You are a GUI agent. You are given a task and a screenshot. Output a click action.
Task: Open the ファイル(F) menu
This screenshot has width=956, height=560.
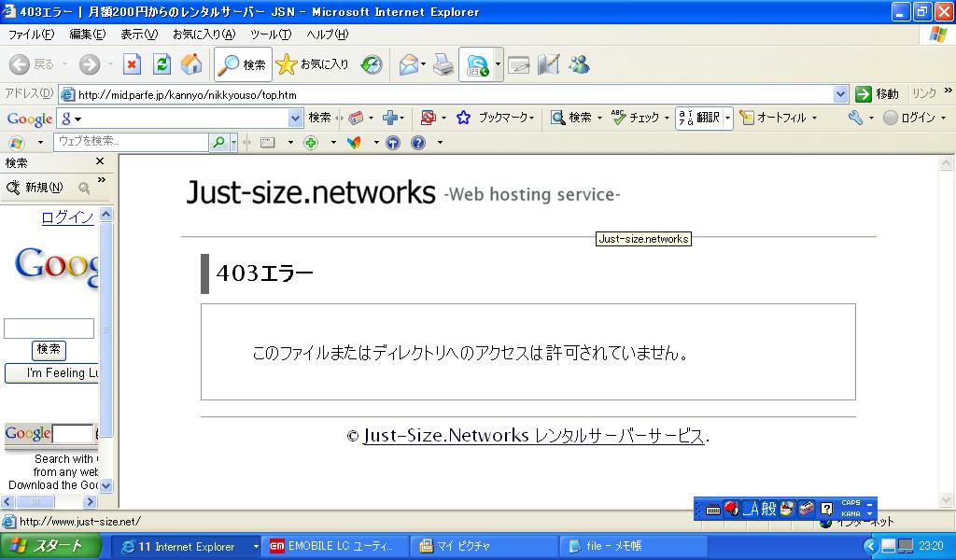click(x=31, y=35)
